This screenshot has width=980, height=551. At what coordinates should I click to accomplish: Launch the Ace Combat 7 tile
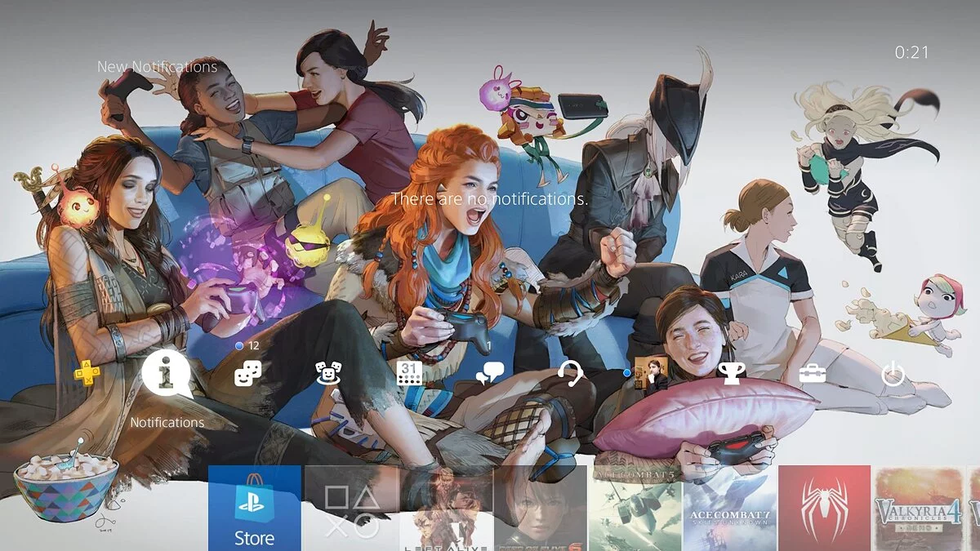[730, 509]
